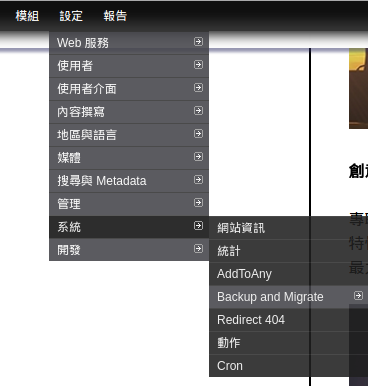368x386 pixels.
Task: Click the arrow icon next to 內容撰寫
Action: pos(198,110)
